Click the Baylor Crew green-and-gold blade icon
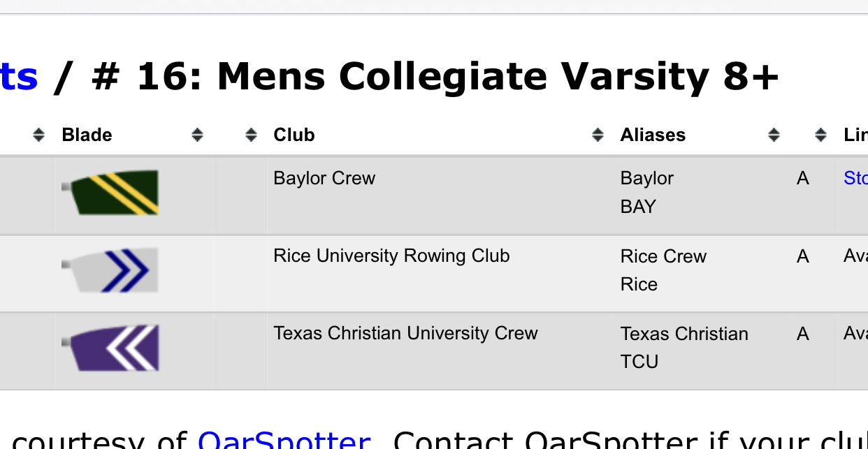Image resolution: width=868 pixels, height=449 pixels. tap(110, 192)
